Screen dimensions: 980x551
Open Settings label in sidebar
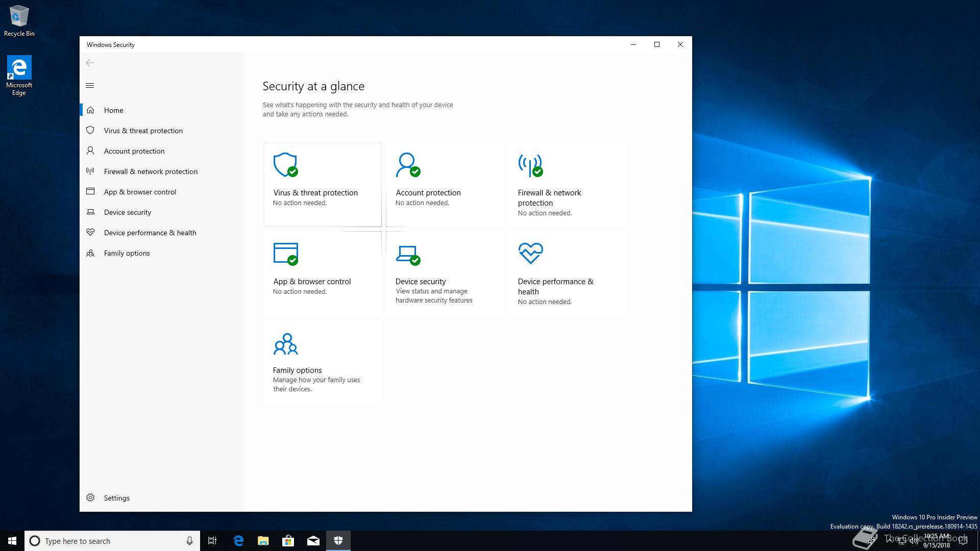click(x=117, y=498)
